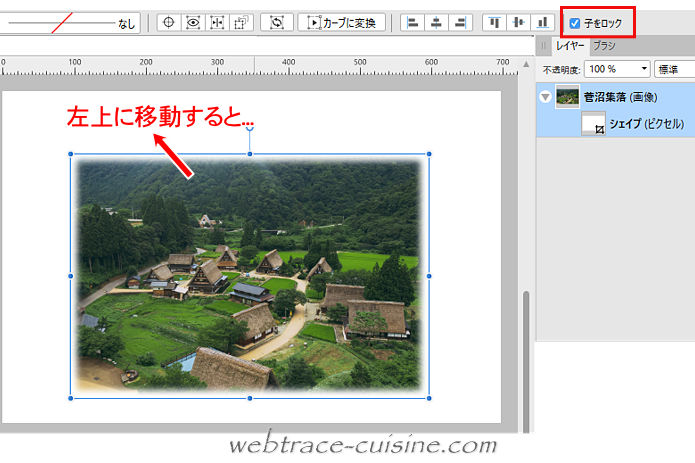Switch to the レイヤー tab

(571, 46)
